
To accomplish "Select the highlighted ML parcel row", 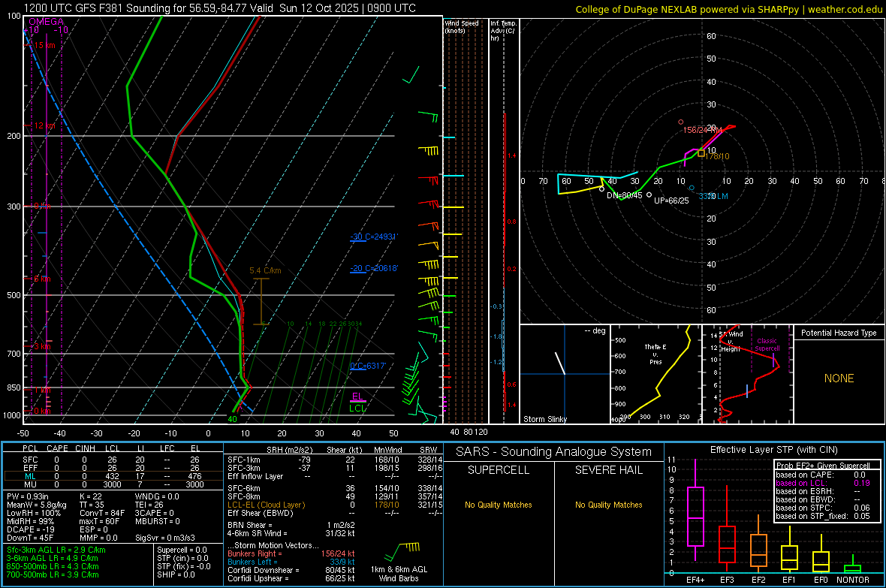I will pos(113,476).
